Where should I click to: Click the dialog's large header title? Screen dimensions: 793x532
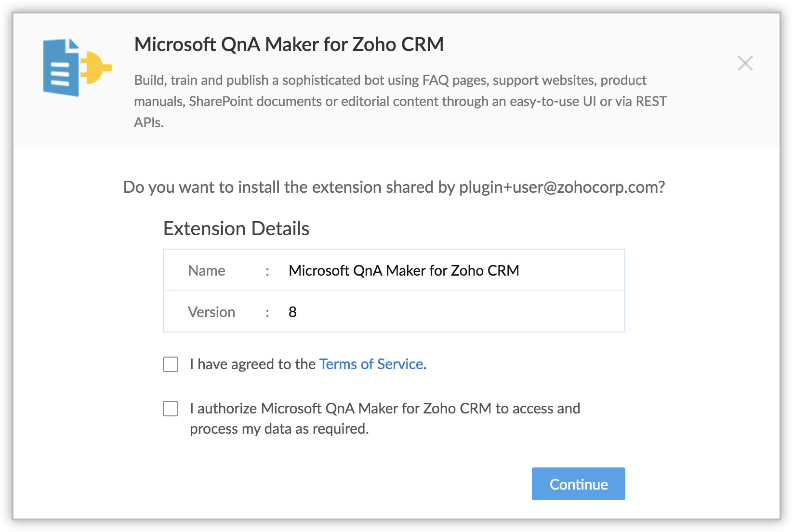pos(289,44)
